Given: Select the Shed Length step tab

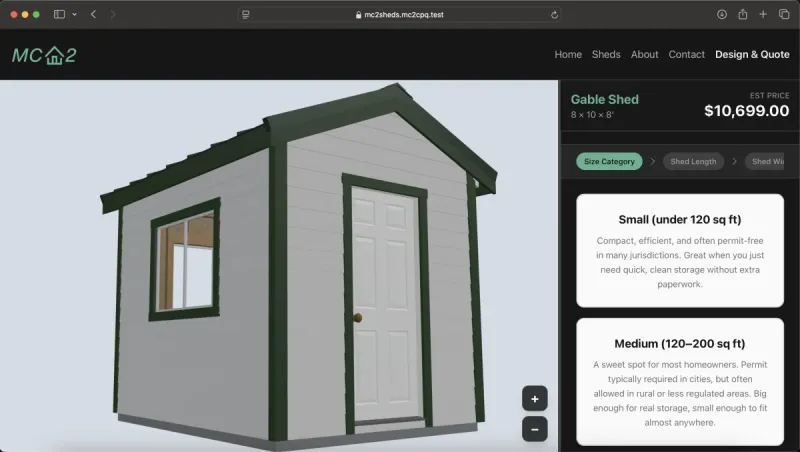Looking at the screenshot, I should [693, 161].
